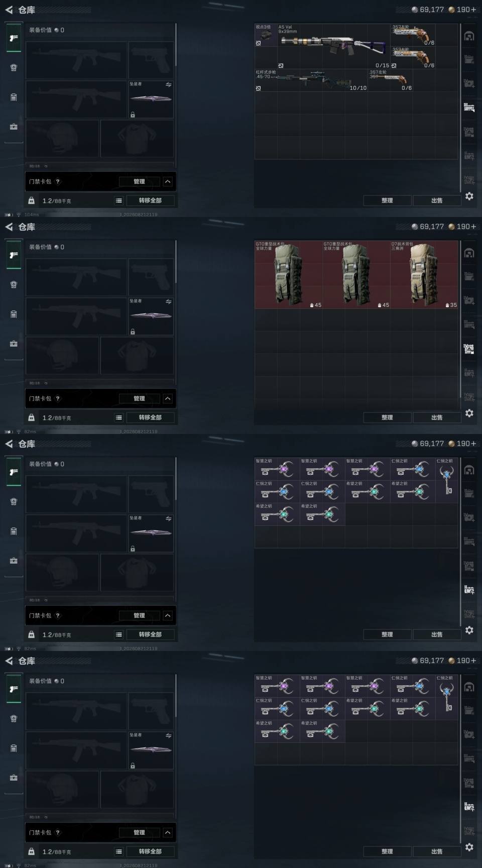Open hangar stash icon on backpack page
The width and height of the screenshot is (482, 868).
[469, 253]
